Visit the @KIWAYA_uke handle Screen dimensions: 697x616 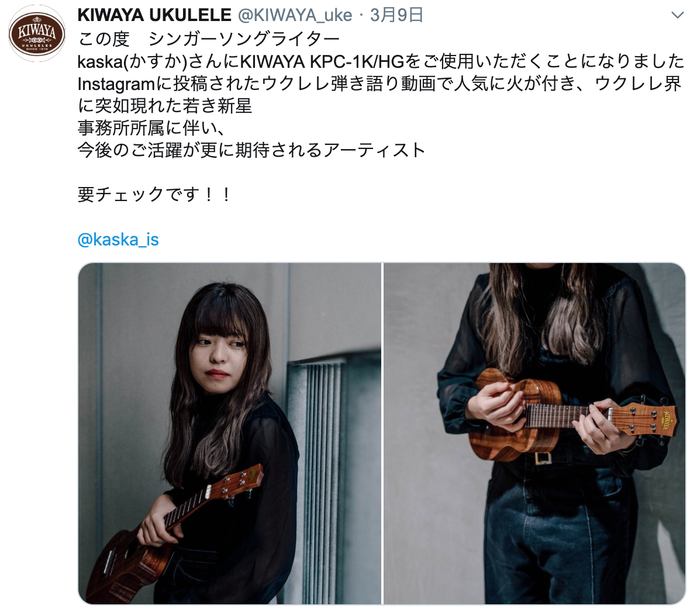(x=295, y=16)
